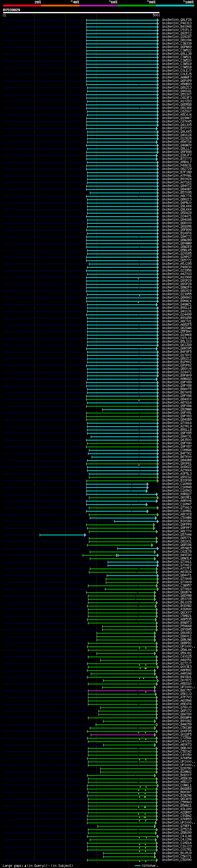The image size is (197, 868).
Task: Select hit label UniRef100_P46313
Action: 176,23
